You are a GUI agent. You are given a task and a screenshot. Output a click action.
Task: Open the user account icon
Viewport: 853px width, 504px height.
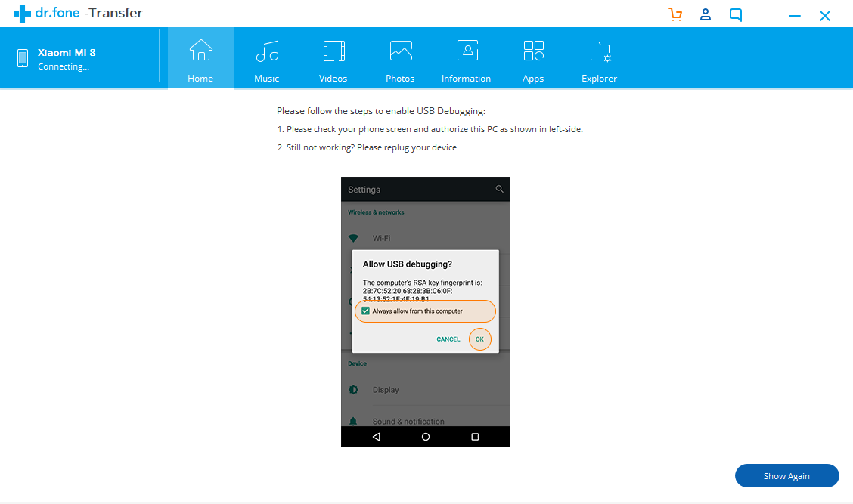tap(706, 14)
